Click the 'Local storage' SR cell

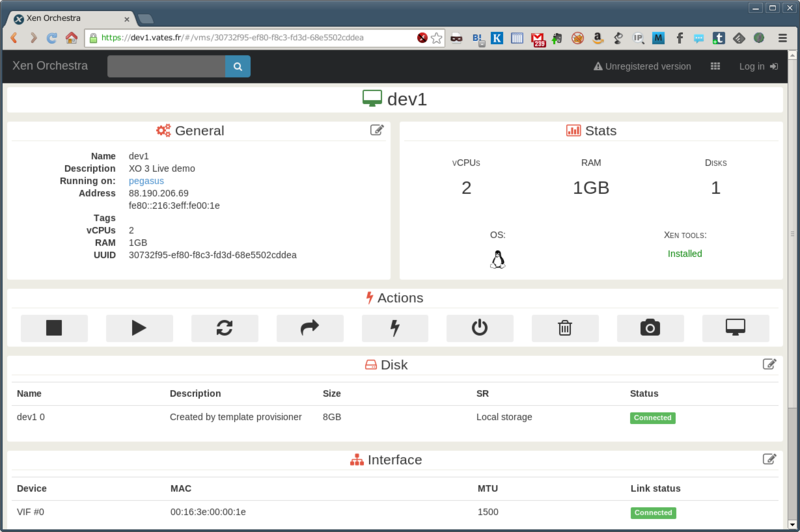tap(504, 417)
